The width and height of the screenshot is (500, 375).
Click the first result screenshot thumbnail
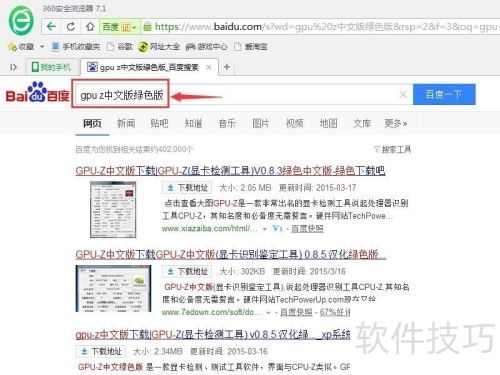tap(113, 209)
